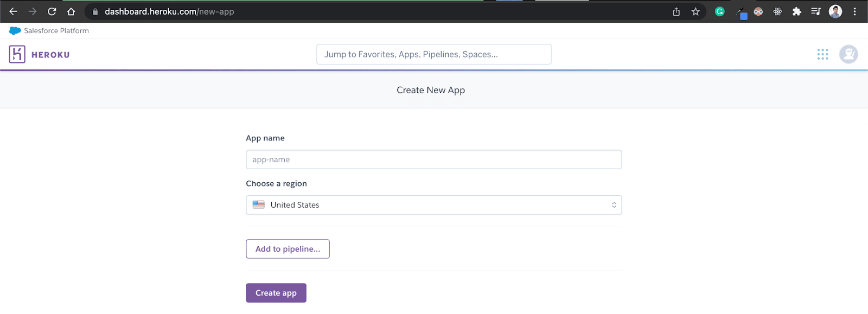Click the share page icon
This screenshot has height=314, width=868.
[x=676, y=11]
